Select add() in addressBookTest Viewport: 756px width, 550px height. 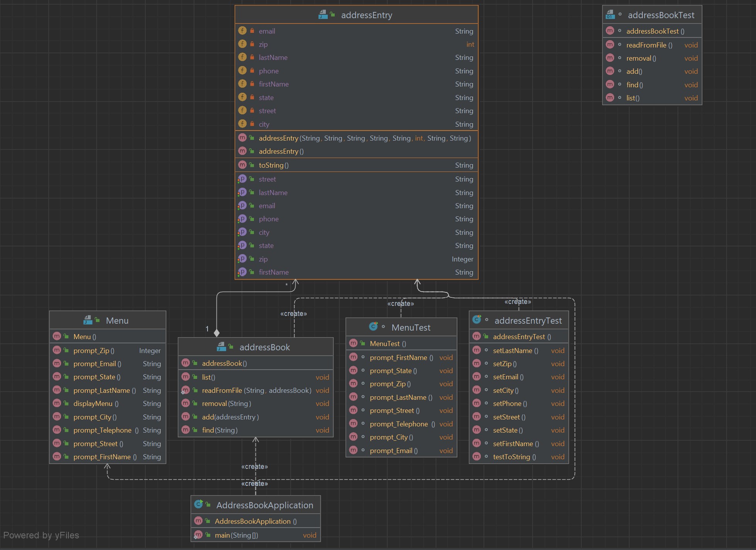click(652, 71)
